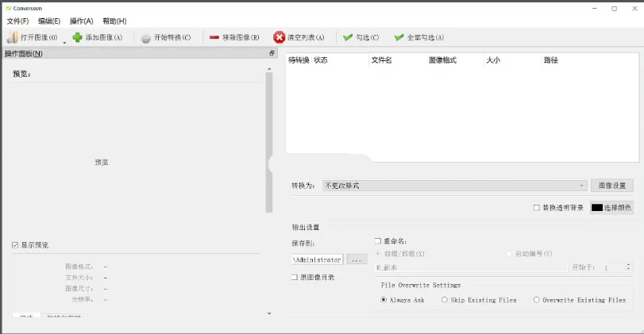Open the 文件(F) menu
This screenshot has width=644, height=334.
point(17,21)
